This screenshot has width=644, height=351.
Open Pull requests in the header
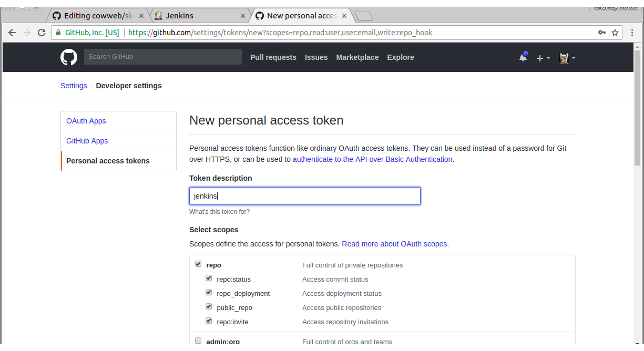273,57
